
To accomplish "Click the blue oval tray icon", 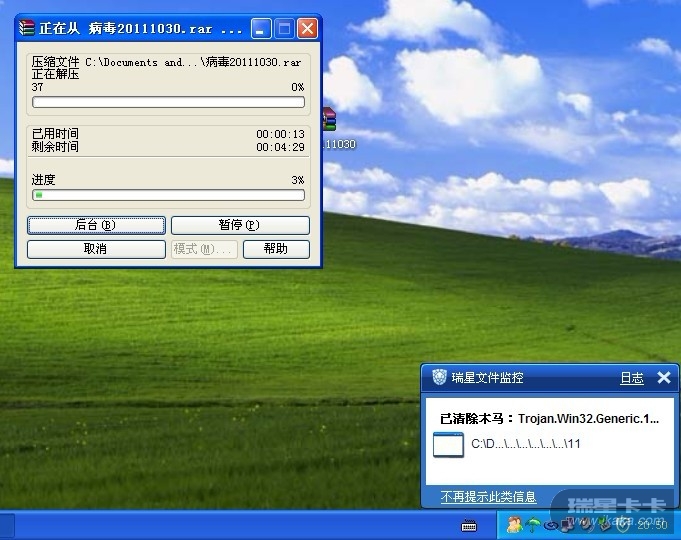I will [x=551, y=526].
